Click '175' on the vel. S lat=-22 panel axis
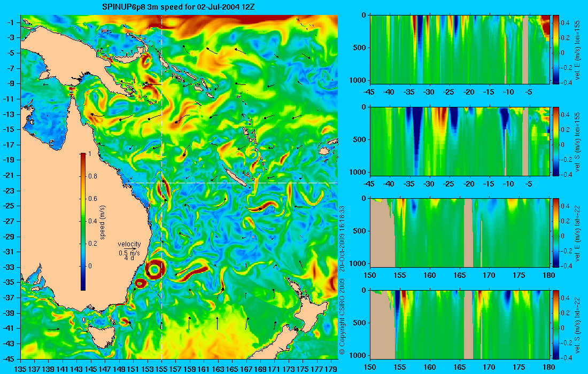The width and height of the screenshot is (588, 374). [x=519, y=367]
